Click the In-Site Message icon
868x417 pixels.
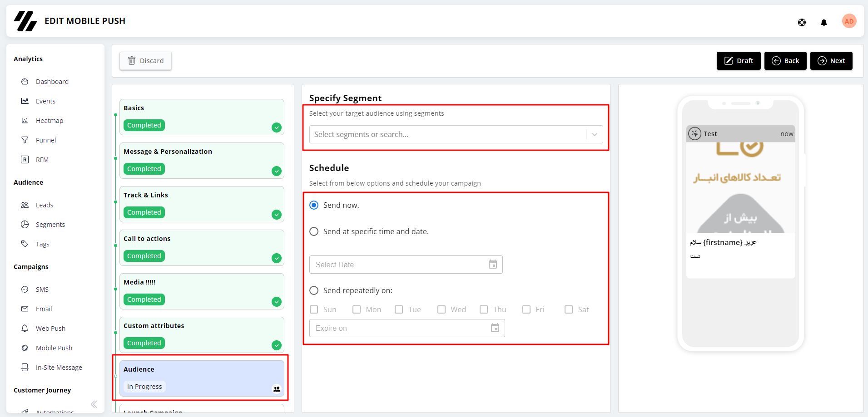[x=25, y=368]
